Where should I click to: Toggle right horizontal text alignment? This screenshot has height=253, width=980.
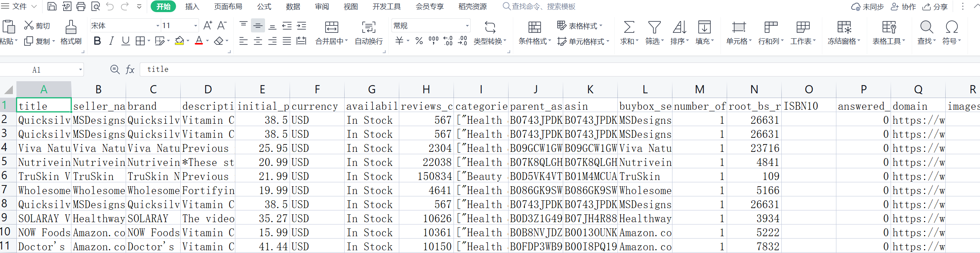(272, 41)
